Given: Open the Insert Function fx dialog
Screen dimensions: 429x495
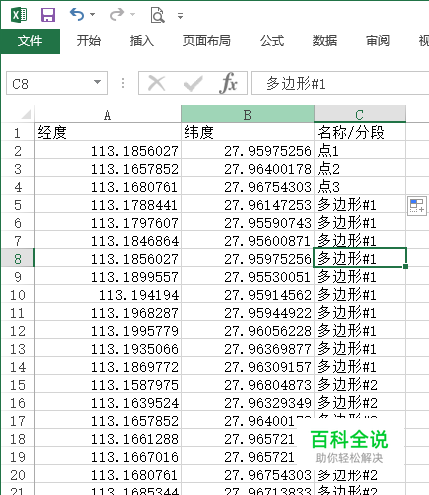Looking at the screenshot, I should click(229, 83).
